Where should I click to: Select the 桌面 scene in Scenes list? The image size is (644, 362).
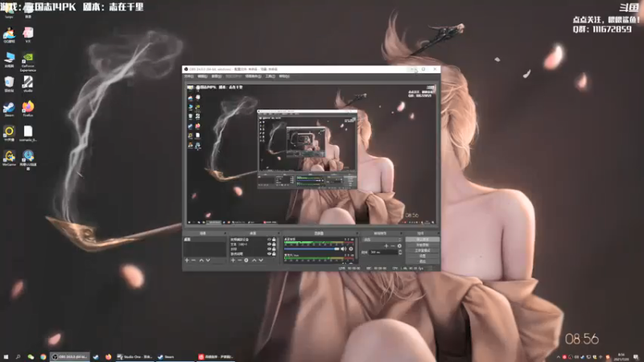pyautogui.click(x=204, y=239)
